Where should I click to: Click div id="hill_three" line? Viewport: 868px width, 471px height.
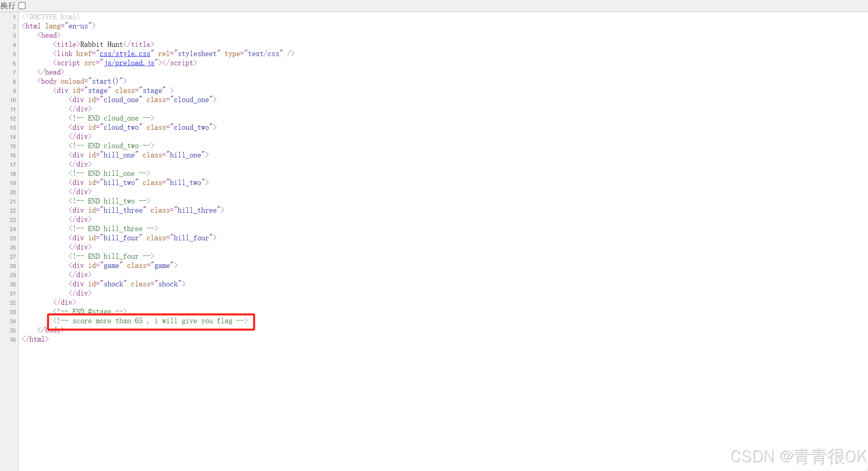point(146,210)
